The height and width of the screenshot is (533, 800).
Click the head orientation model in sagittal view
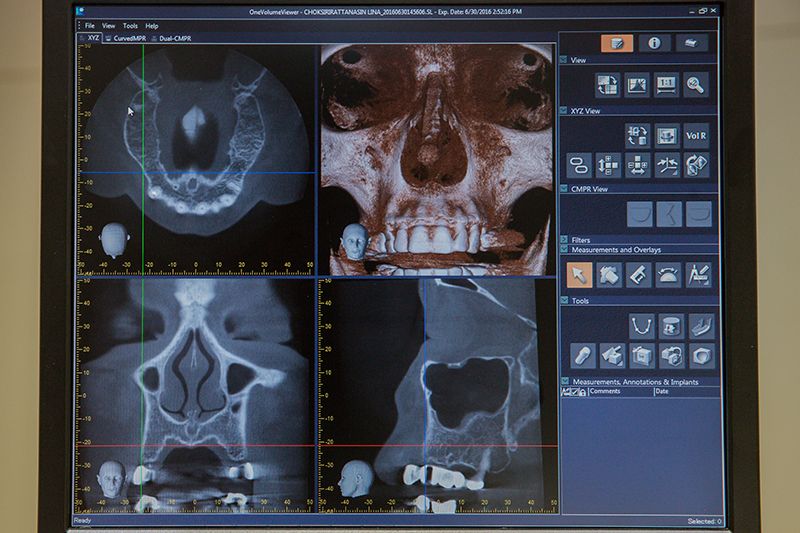356,478
